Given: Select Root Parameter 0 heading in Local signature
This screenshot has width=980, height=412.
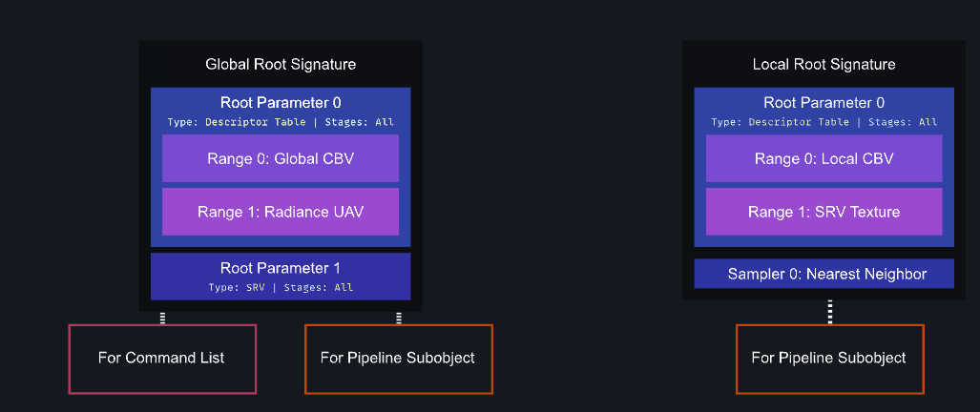Looking at the screenshot, I should pyautogui.click(x=824, y=103).
